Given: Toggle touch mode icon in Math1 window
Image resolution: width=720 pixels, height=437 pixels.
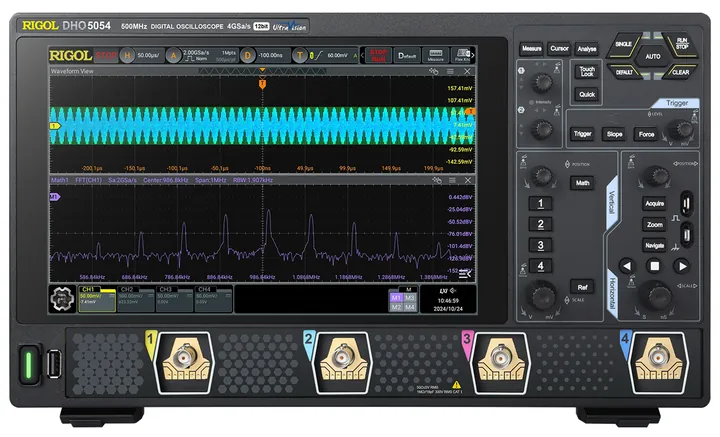Looking at the screenshot, I should 436,180.
